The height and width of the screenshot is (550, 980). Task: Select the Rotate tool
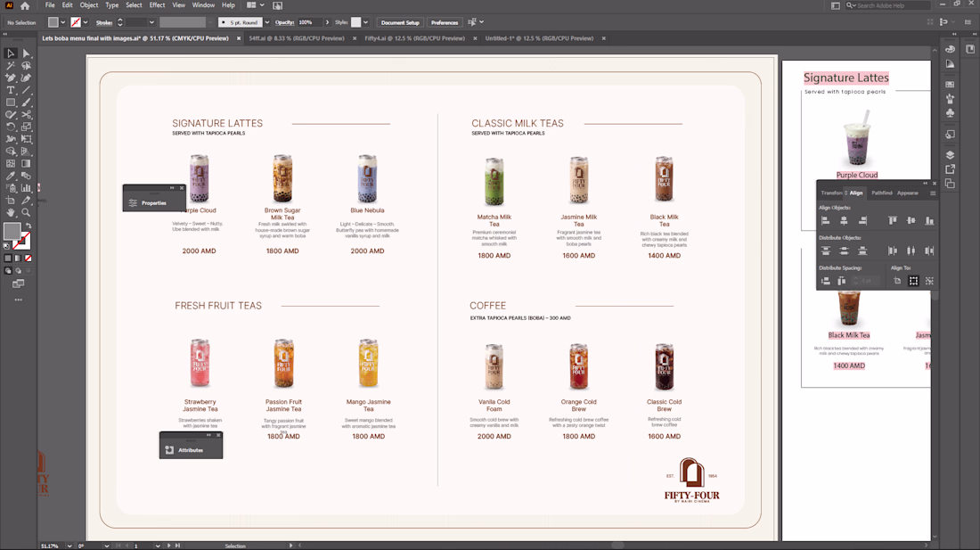coord(11,127)
